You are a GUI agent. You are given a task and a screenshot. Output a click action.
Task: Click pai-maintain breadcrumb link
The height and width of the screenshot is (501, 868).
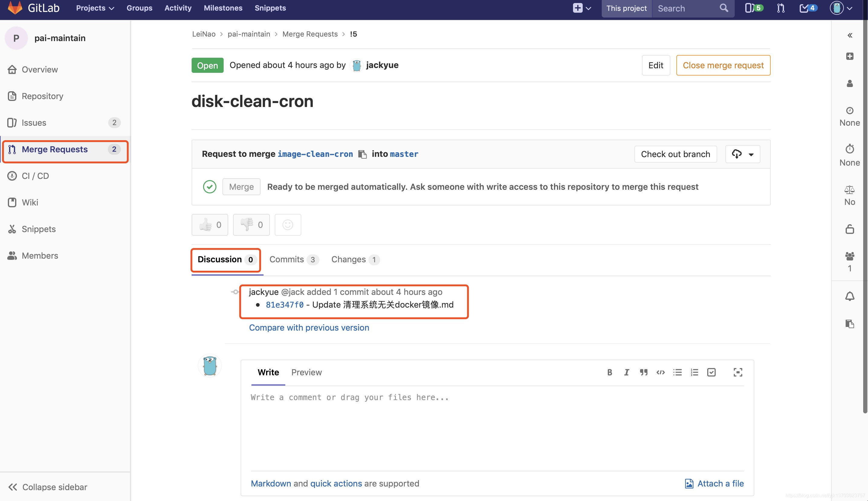(249, 34)
